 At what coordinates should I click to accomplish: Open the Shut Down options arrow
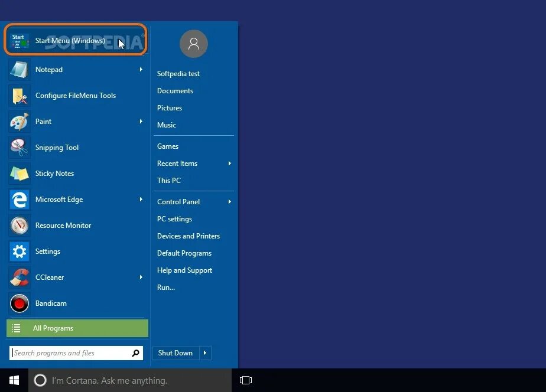point(205,353)
